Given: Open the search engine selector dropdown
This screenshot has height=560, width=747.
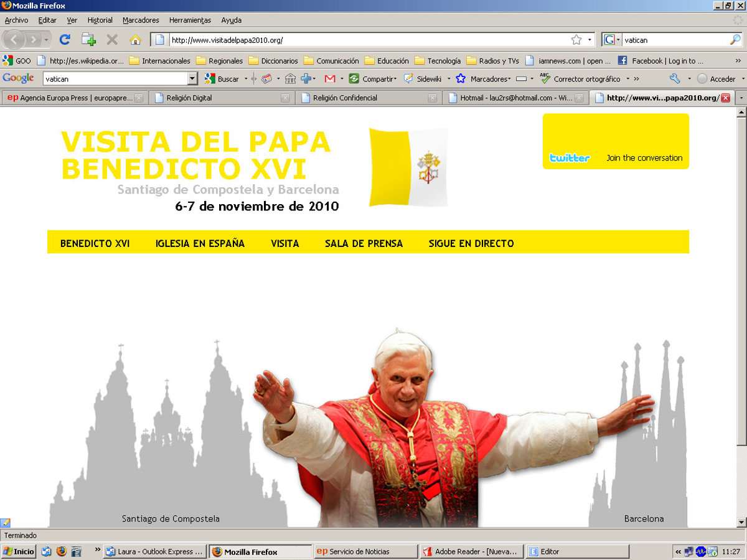Looking at the screenshot, I should (x=611, y=40).
